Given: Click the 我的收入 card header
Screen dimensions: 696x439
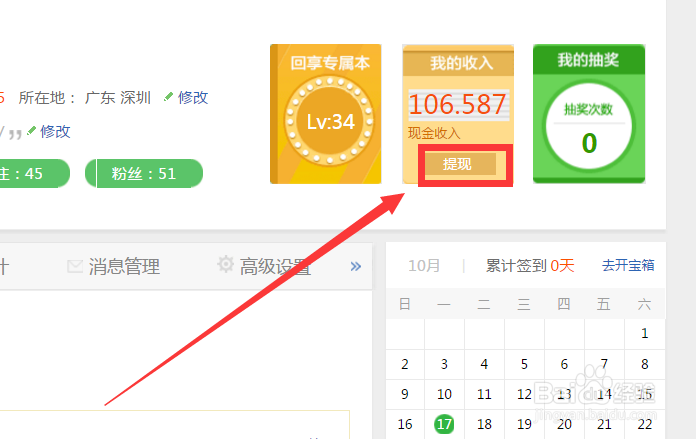Looking at the screenshot, I should (x=458, y=63).
